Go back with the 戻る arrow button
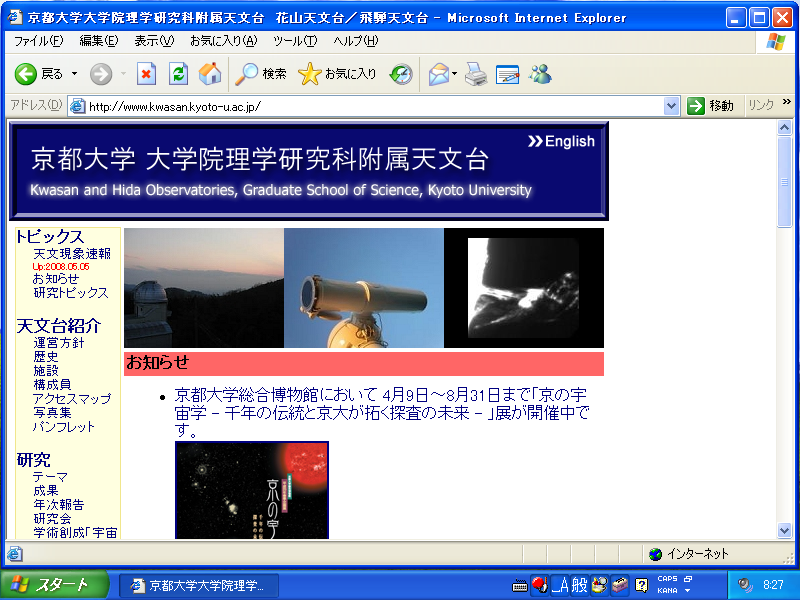This screenshot has height=600, width=800. [38, 74]
